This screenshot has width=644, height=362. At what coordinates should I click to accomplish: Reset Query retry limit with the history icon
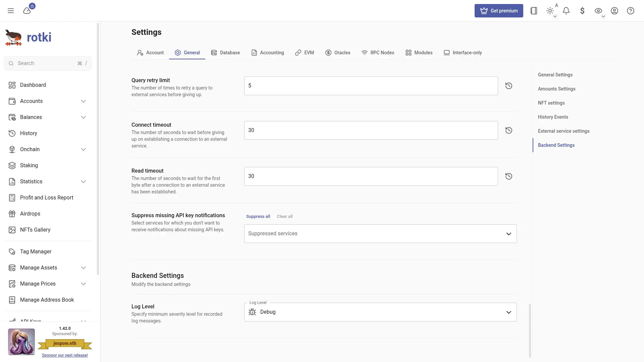pyautogui.click(x=508, y=86)
